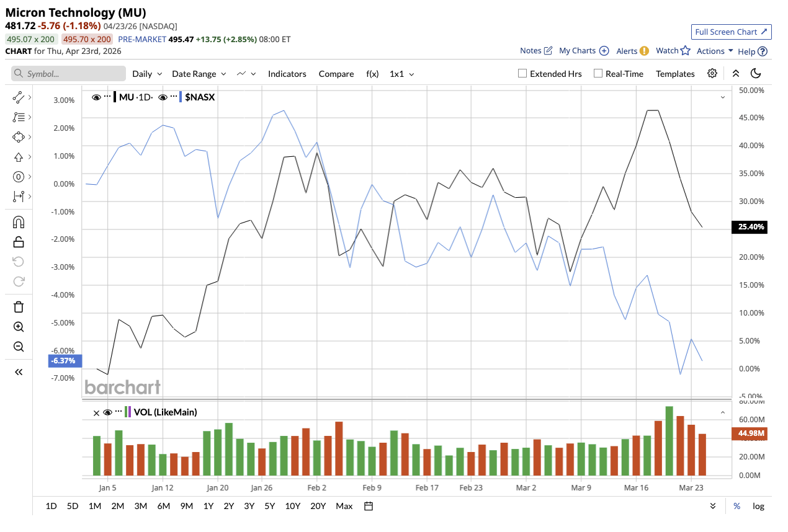The image size is (788, 532).
Task: Open the My Charts link
Action: click(583, 51)
